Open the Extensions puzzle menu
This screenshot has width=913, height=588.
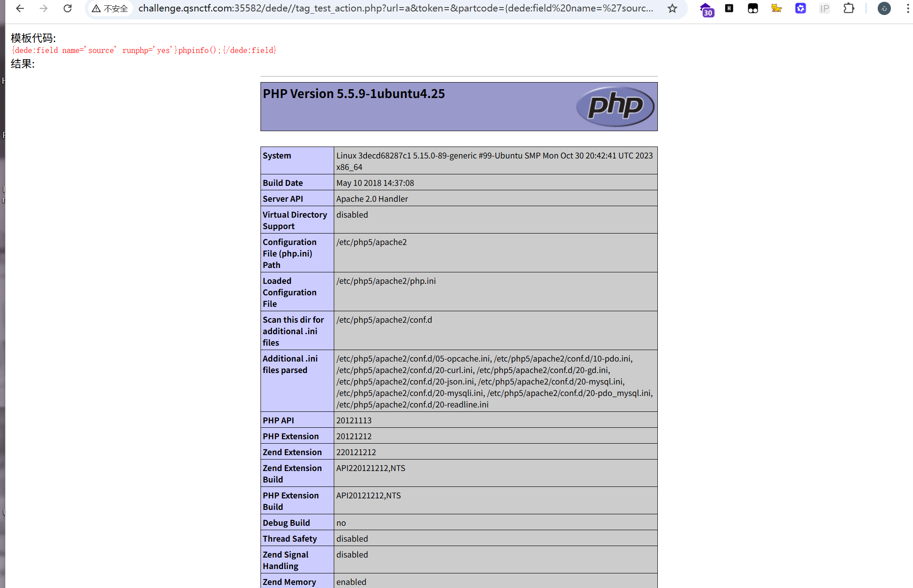click(849, 8)
